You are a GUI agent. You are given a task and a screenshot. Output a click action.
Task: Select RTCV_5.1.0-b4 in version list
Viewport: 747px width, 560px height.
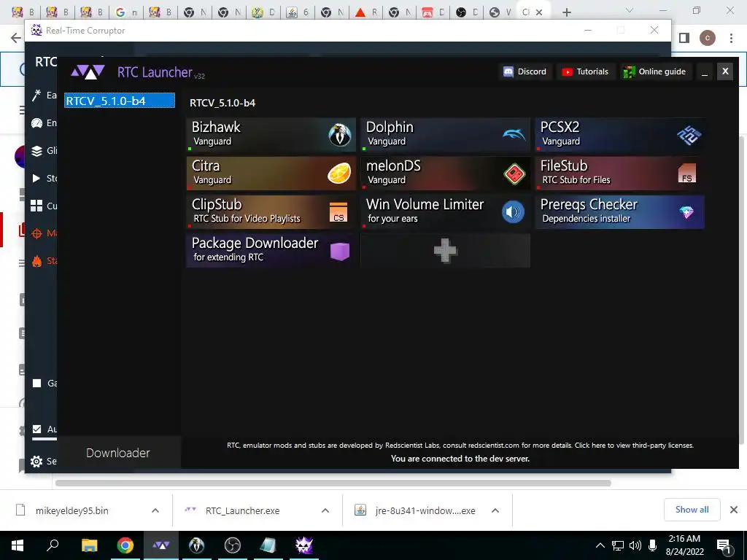[x=120, y=101]
